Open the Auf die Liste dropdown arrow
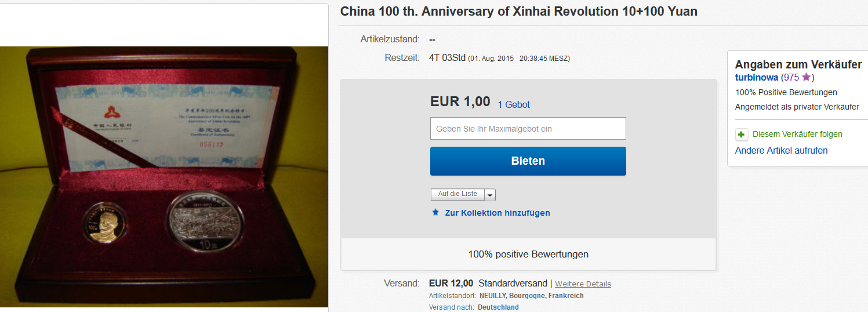This screenshot has height=312, width=868. pyautogui.click(x=490, y=194)
